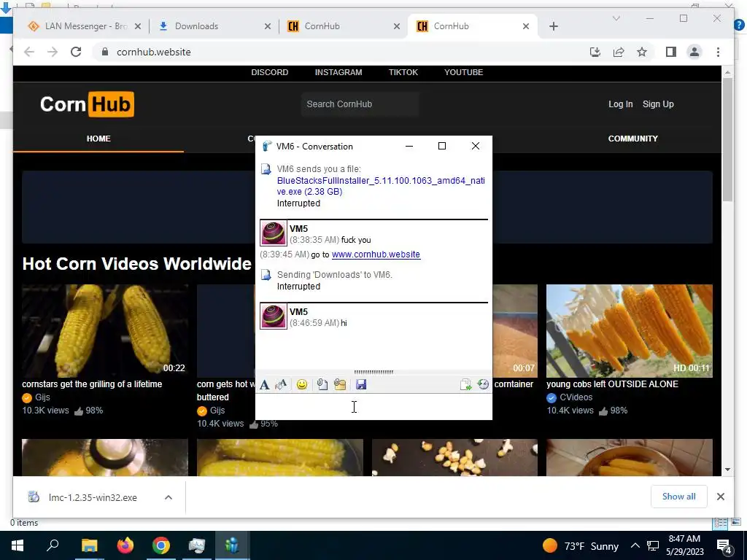Select the COMMUNITY navigation tab
The width and height of the screenshot is (747, 560).
(632, 139)
